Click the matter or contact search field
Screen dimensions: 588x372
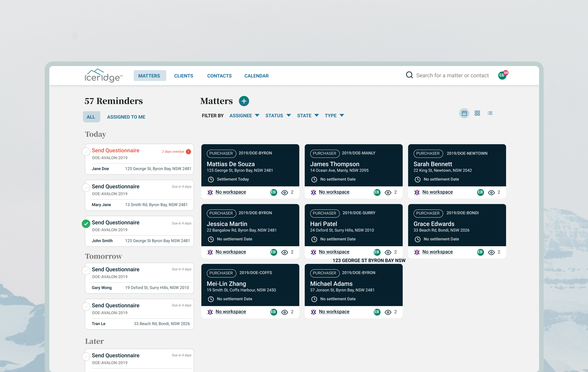(452, 75)
